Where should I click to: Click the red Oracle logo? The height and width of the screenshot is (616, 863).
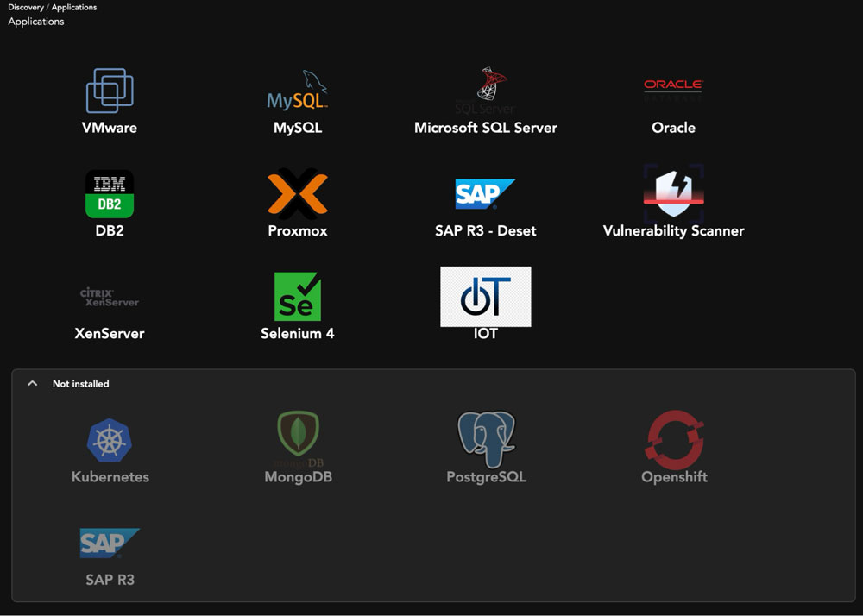(x=673, y=91)
